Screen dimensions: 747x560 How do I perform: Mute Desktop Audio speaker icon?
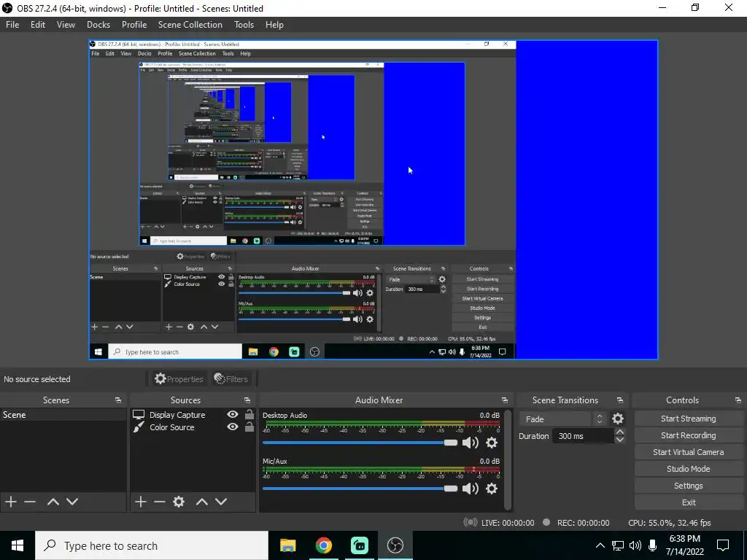pos(471,443)
